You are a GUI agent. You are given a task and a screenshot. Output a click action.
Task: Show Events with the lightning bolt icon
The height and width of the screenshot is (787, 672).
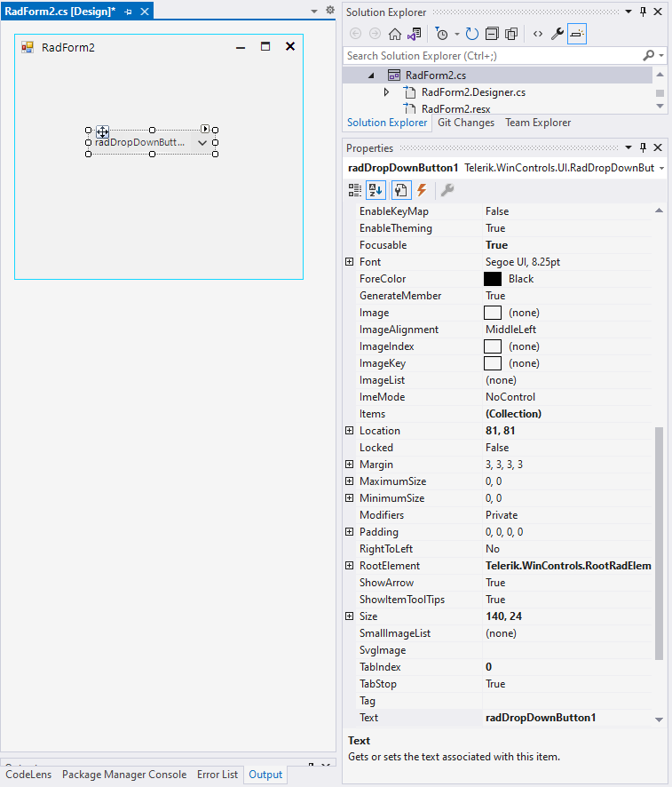[423, 190]
